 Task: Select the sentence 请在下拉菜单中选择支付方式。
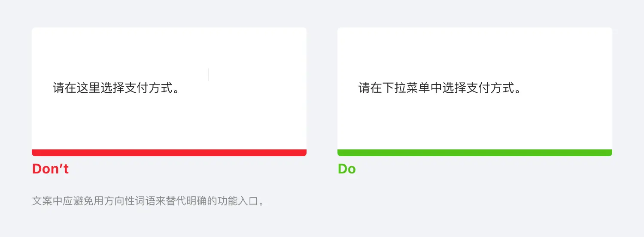[440, 88]
